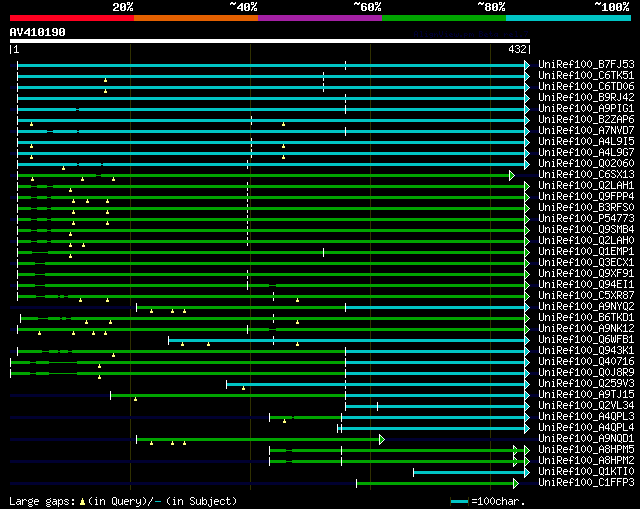
Task: Click the UniRef100_A9NK12 label
Action: click(x=586, y=329)
